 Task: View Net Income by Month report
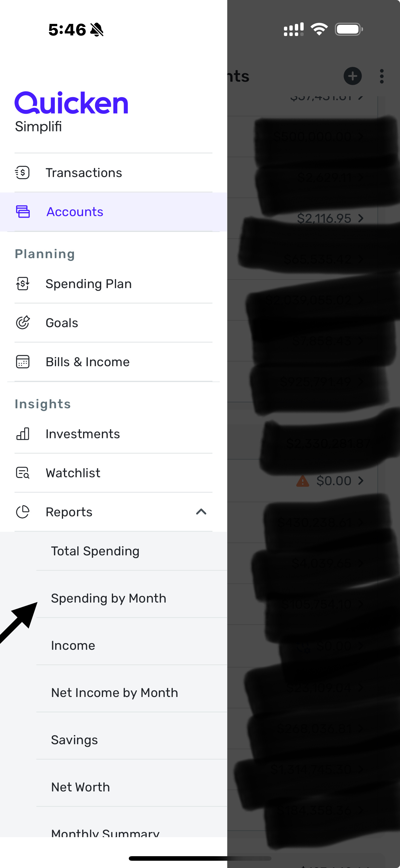coord(115,693)
